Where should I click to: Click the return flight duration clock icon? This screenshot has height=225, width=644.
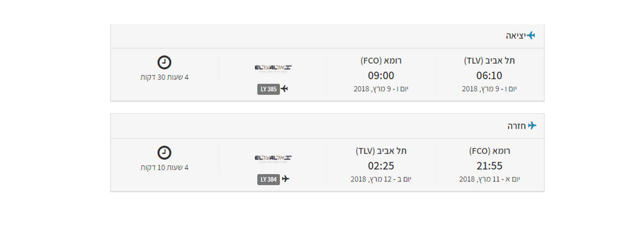164,153
